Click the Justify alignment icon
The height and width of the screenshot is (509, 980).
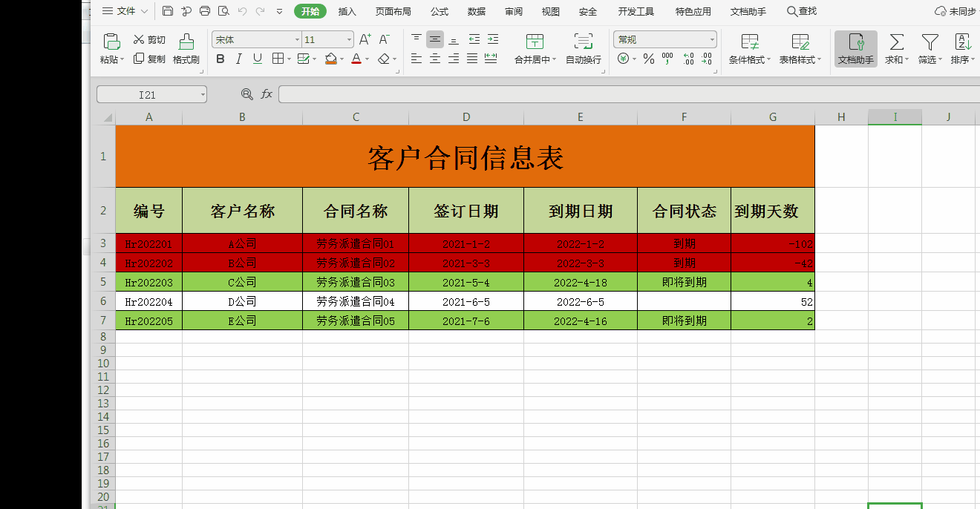472,59
